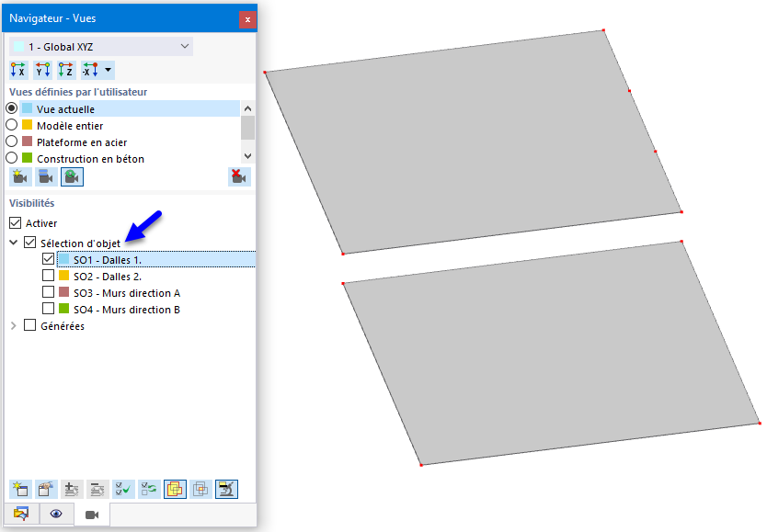Select Construction en béton radio button
Screen dimensions: 767x532
(x=12, y=158)
